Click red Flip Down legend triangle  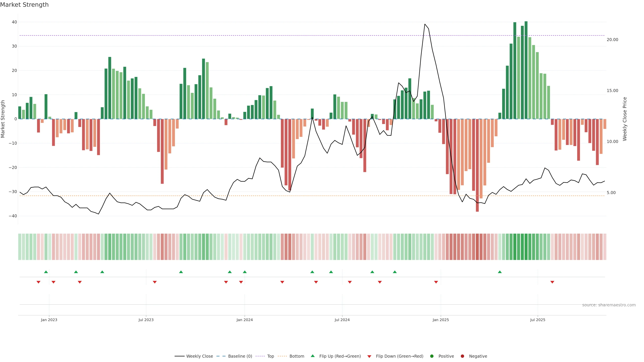coord(369,356)
